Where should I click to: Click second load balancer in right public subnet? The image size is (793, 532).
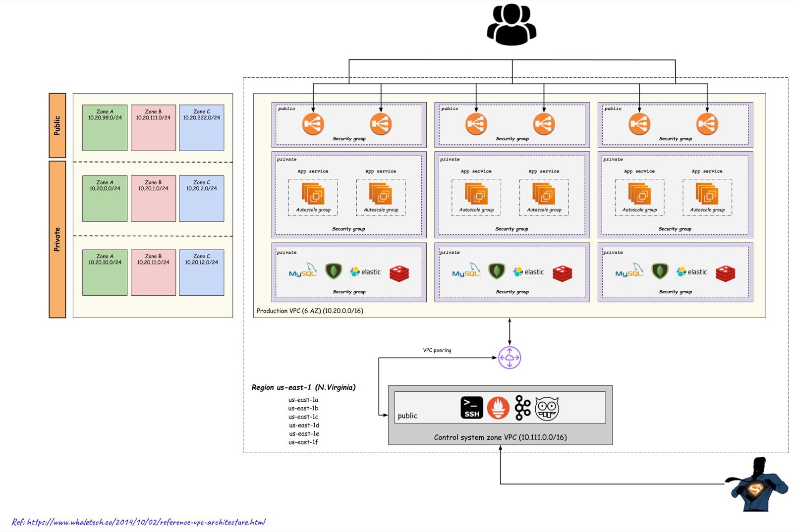pos(707,124)
